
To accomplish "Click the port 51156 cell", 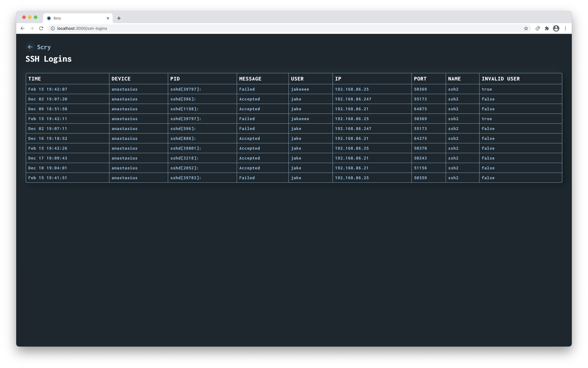I will [420, 168].
